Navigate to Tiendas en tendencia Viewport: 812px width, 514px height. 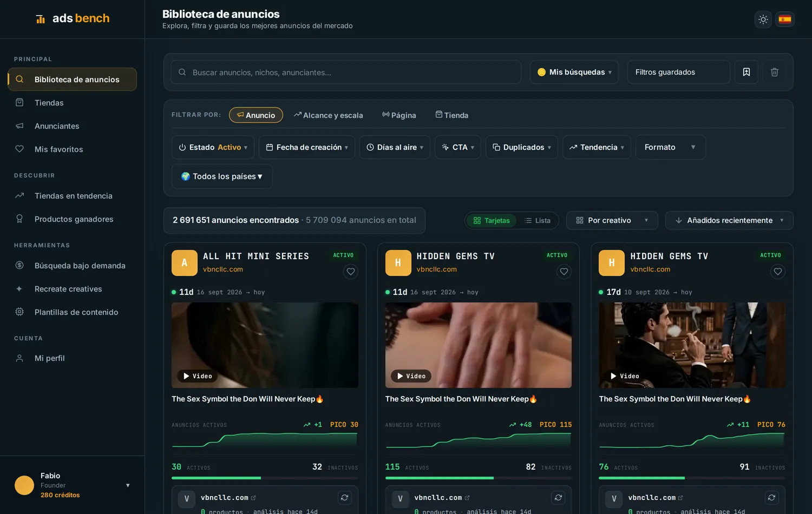point(72,196)
